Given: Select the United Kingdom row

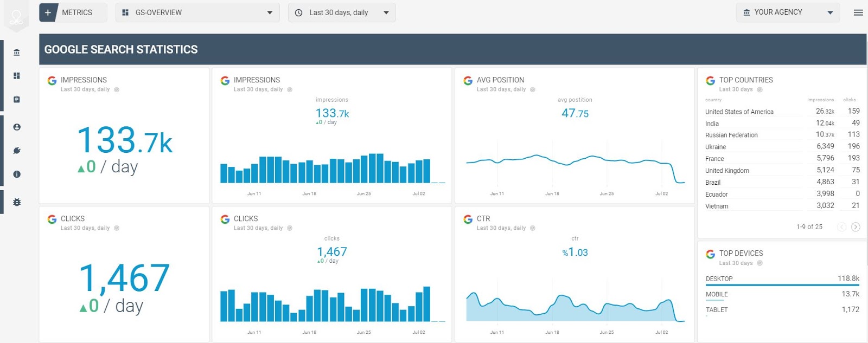Looking at the screenshot, I should pos(782,171).
